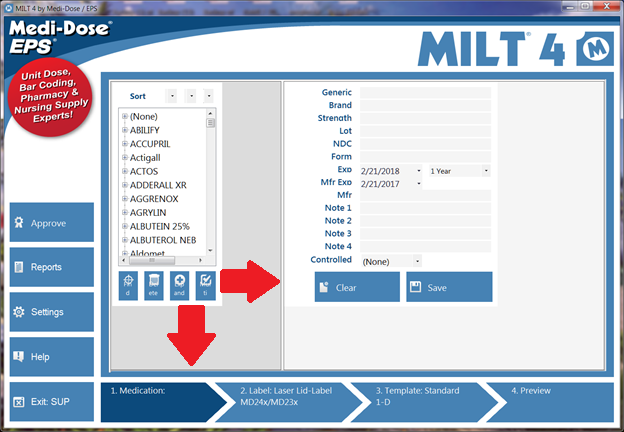The height and width of the screenshot is (432, 624).
Task: Expand the Actigall tree node
Action: [x=125, y=158]
